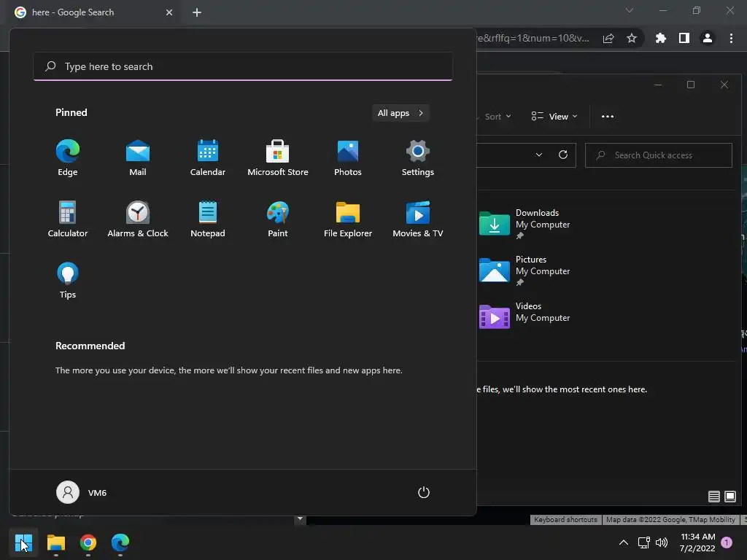Open Settings from the Start menu
This screenshot has width=747, height=560.
[x=418, y=158]
